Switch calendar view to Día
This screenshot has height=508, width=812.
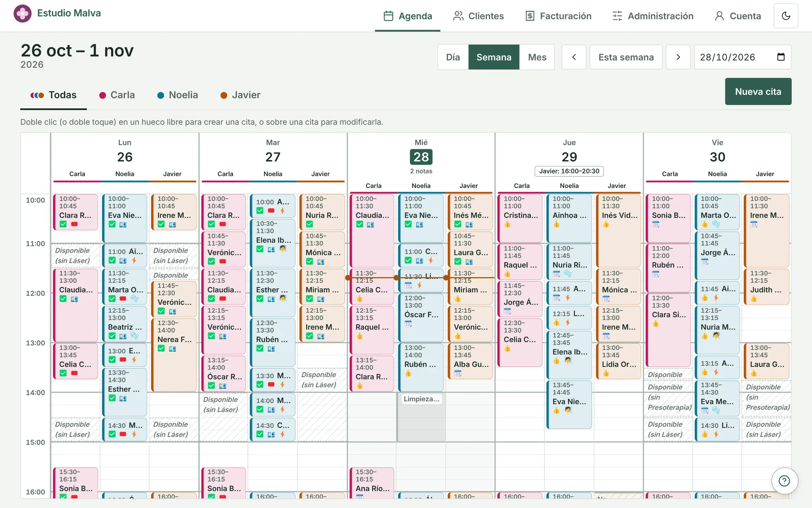[x=453, y=57]
